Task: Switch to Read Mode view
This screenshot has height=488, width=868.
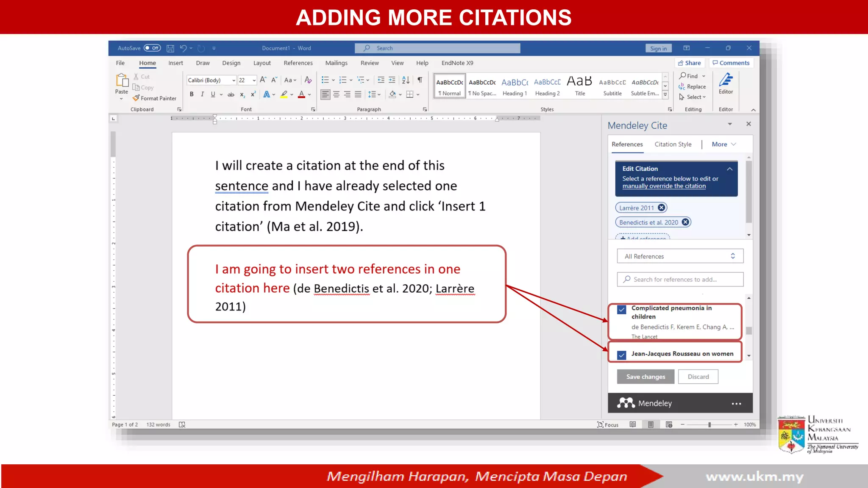Action: coord(632,424)
